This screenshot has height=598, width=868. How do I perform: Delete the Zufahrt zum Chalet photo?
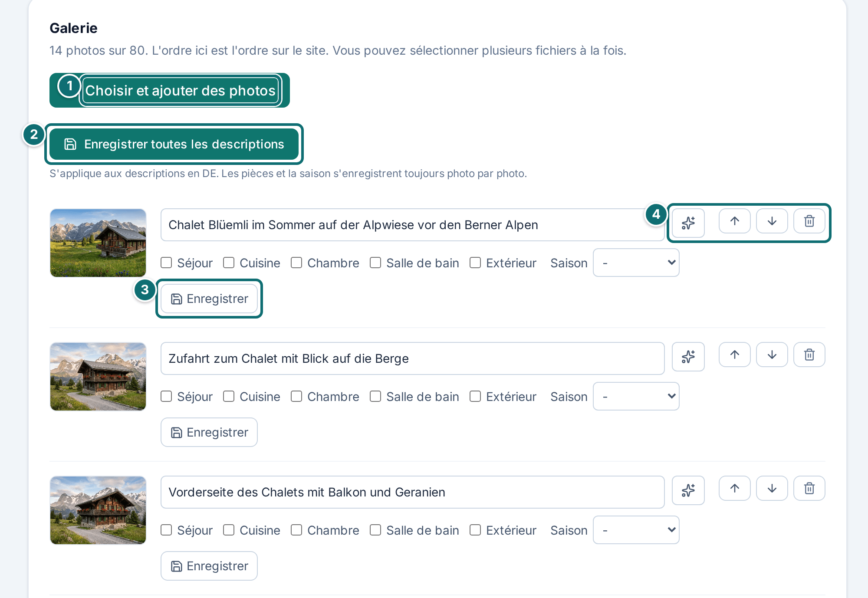pyautogui.click(x=809, y=355)
